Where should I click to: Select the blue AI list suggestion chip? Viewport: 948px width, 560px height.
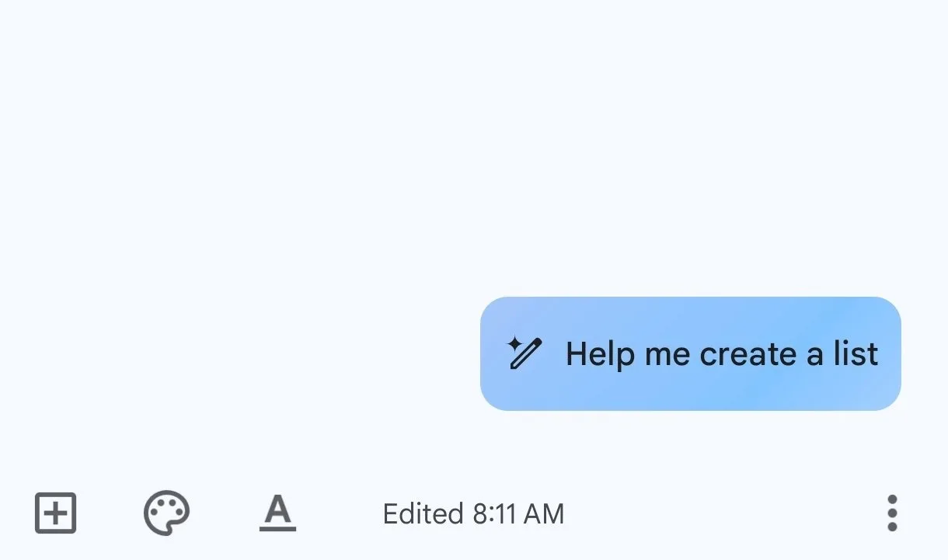coord(690,353)
